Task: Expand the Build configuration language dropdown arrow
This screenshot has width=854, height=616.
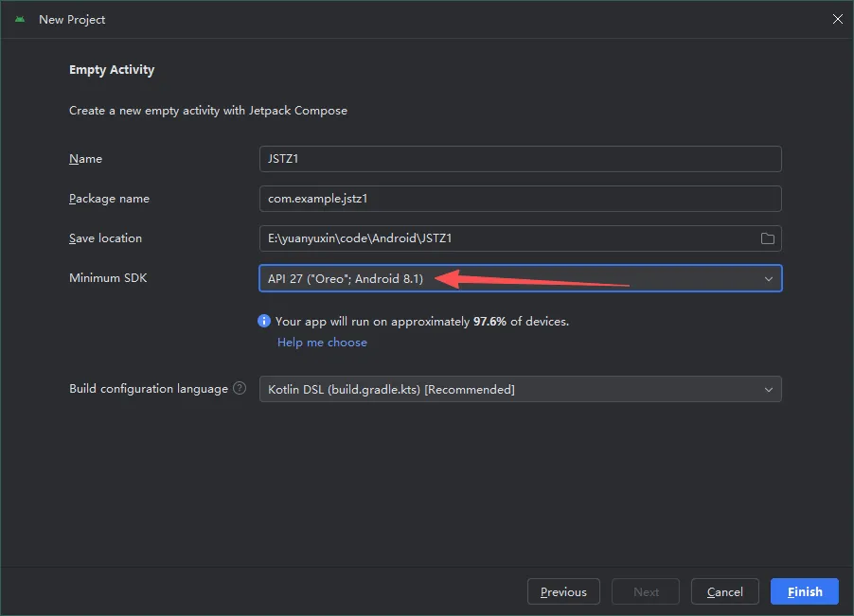Action: pos(769,390)
